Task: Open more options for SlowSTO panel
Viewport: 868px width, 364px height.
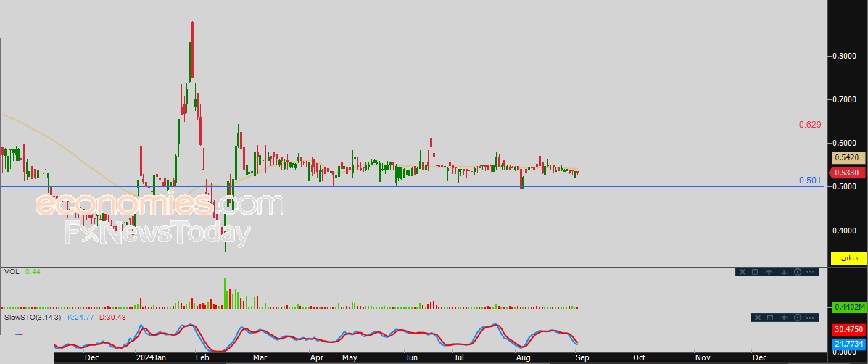Action: (x=811, y=318)
